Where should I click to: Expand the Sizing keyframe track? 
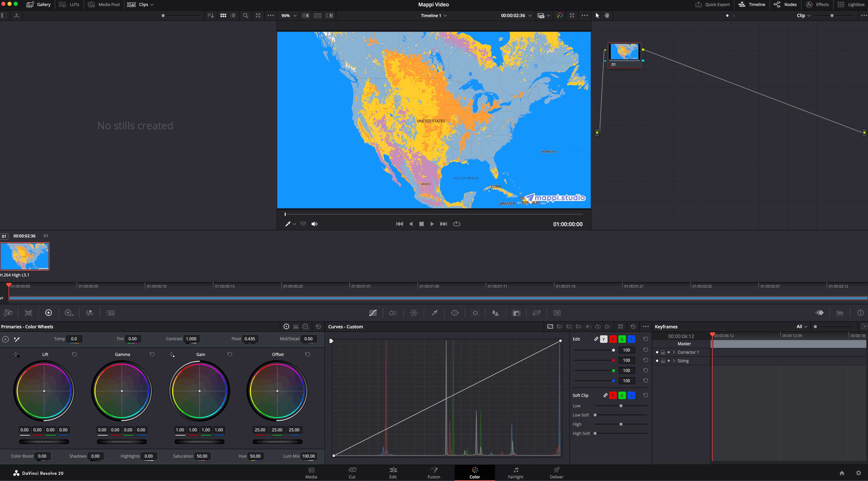674,361
